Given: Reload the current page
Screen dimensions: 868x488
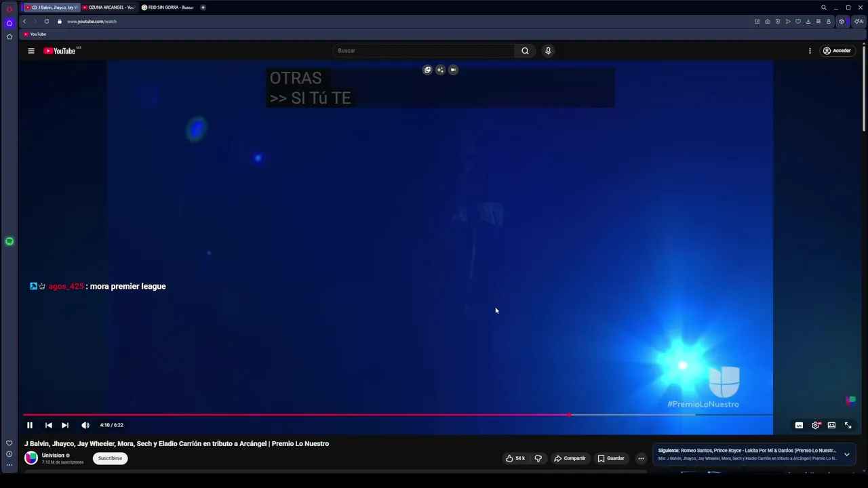Looking at the screenshot, I should (47, 21).
